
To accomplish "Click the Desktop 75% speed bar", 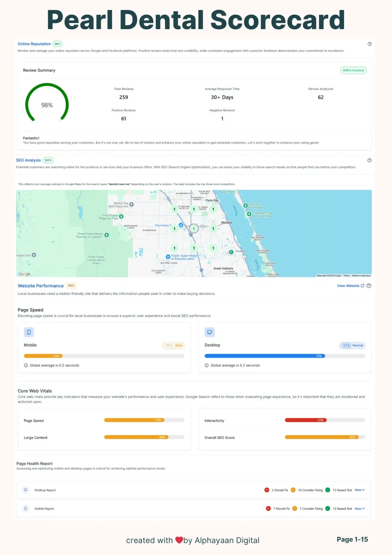I will pyautogui.click(x=285, y=356).
